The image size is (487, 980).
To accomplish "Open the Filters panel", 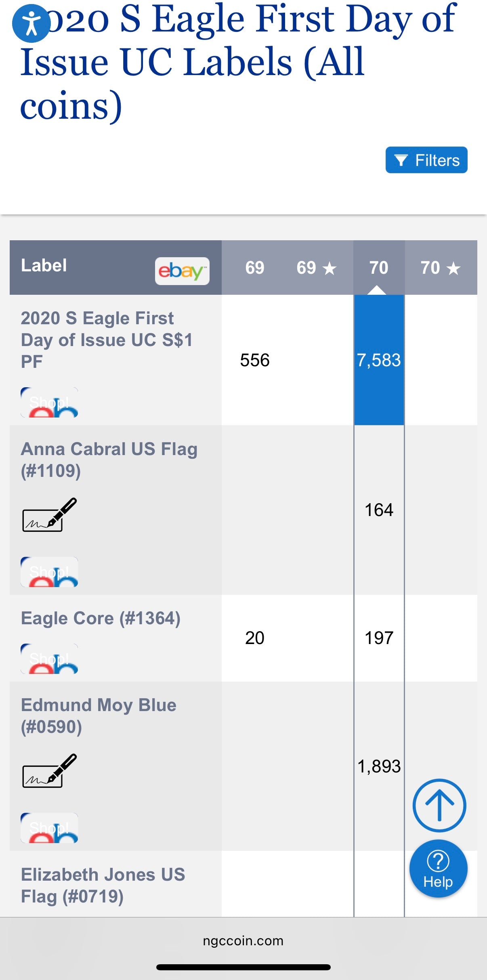I will 426,160.
